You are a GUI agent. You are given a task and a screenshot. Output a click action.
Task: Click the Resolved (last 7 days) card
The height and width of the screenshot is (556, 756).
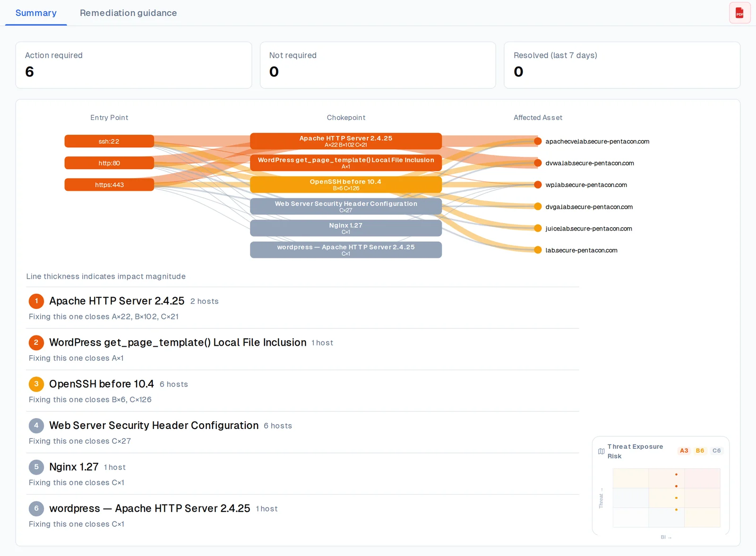622,65
